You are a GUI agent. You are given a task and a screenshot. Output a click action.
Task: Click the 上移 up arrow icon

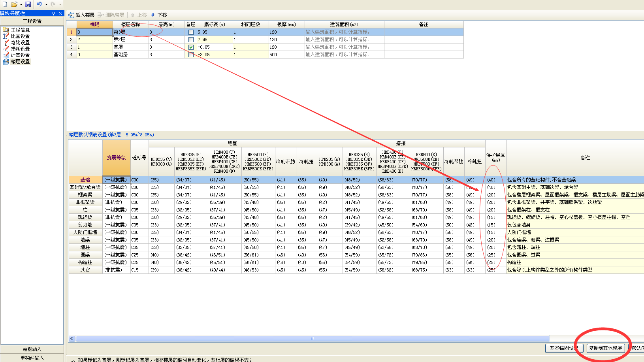pyautogui.click(x=133, y=15)
